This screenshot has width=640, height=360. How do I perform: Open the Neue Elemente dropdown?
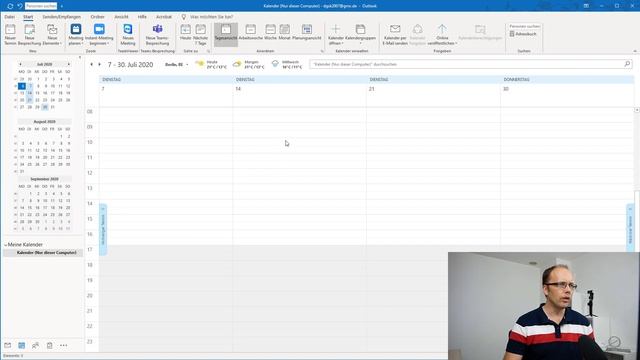tap(52, 35)
